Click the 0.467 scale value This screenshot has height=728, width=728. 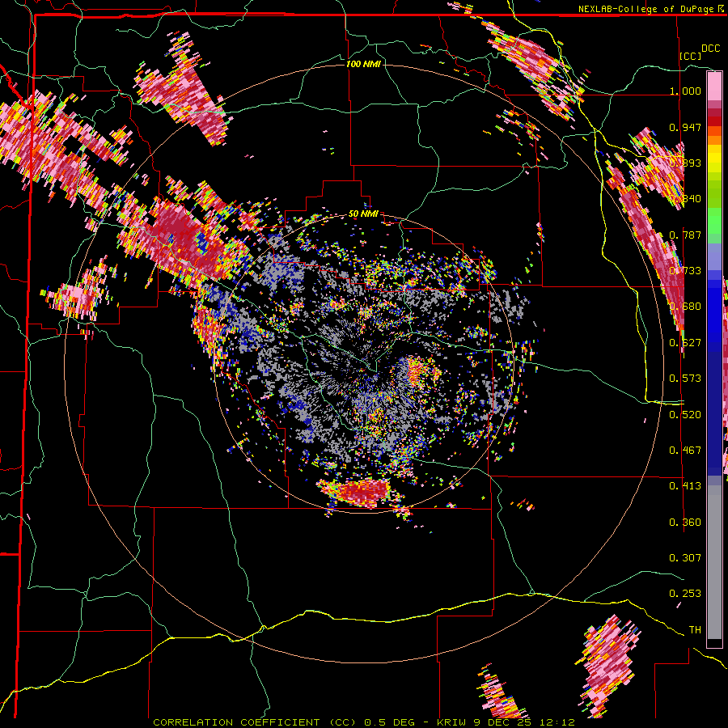(685, 451)
